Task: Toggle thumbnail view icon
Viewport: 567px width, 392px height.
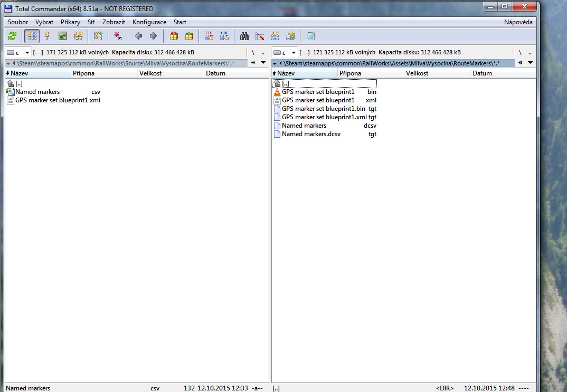Action: click(62, 36)
